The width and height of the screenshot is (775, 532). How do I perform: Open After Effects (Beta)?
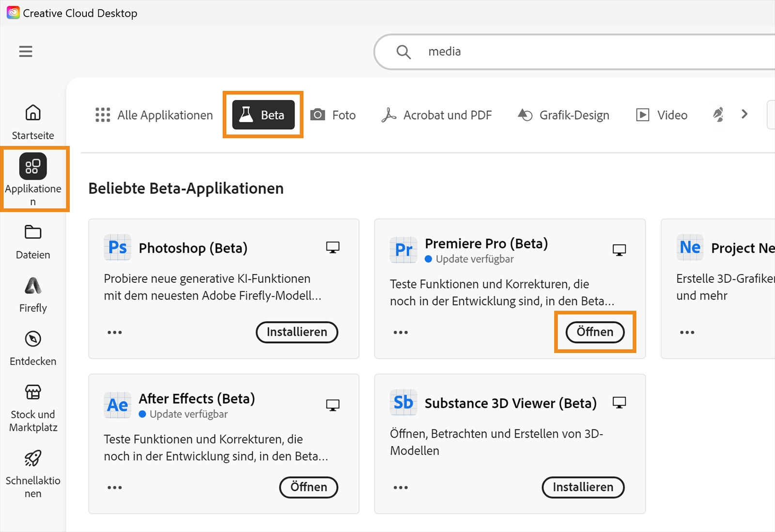click(x=309, y=487)
